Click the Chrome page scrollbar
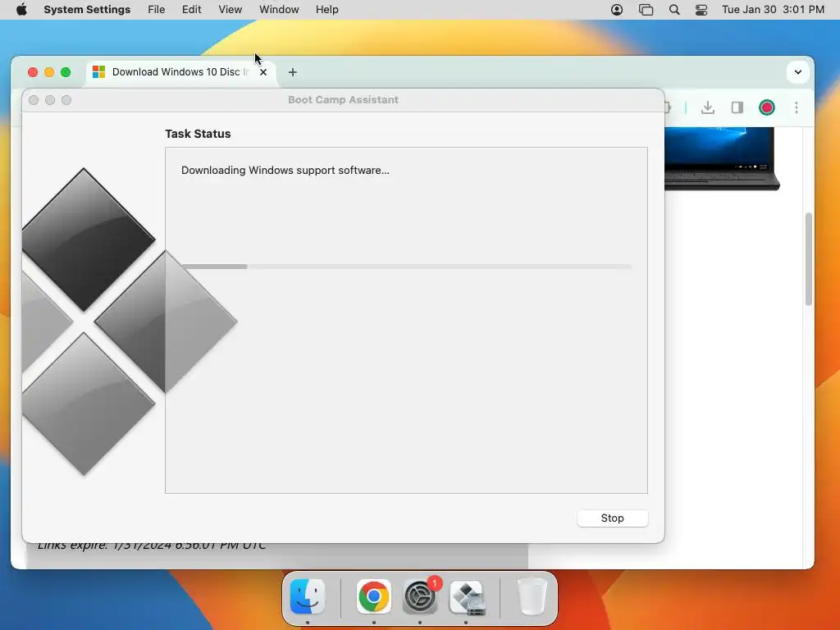The width and height of the screenshot is (840, 630). click(808, 259)
